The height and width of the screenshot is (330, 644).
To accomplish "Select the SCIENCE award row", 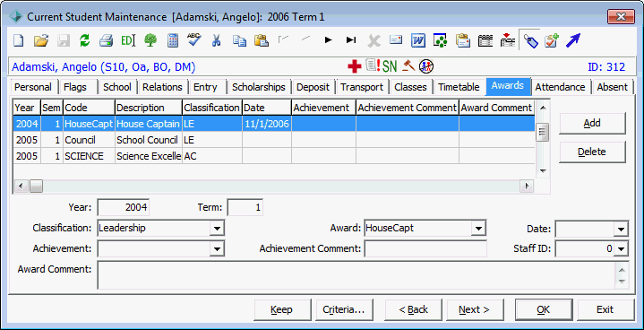I will pyautogui.click(x=274, y=156).
